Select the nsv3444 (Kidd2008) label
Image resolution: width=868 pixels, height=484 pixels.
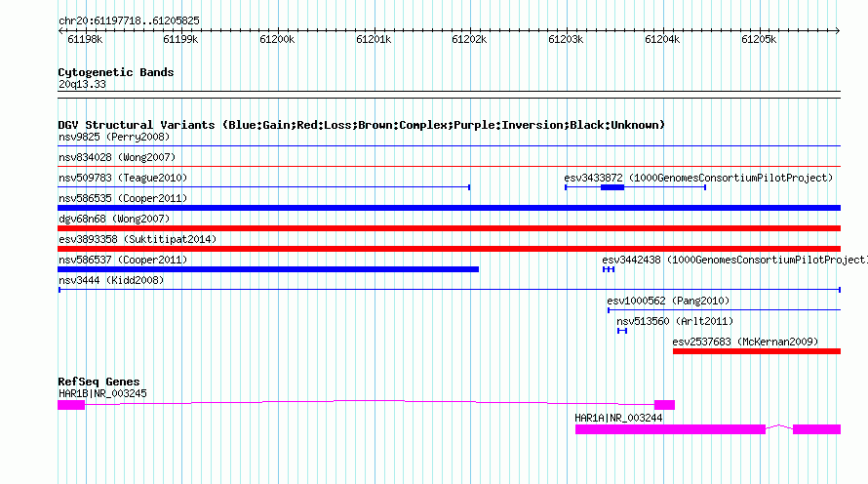click(111, 280)
